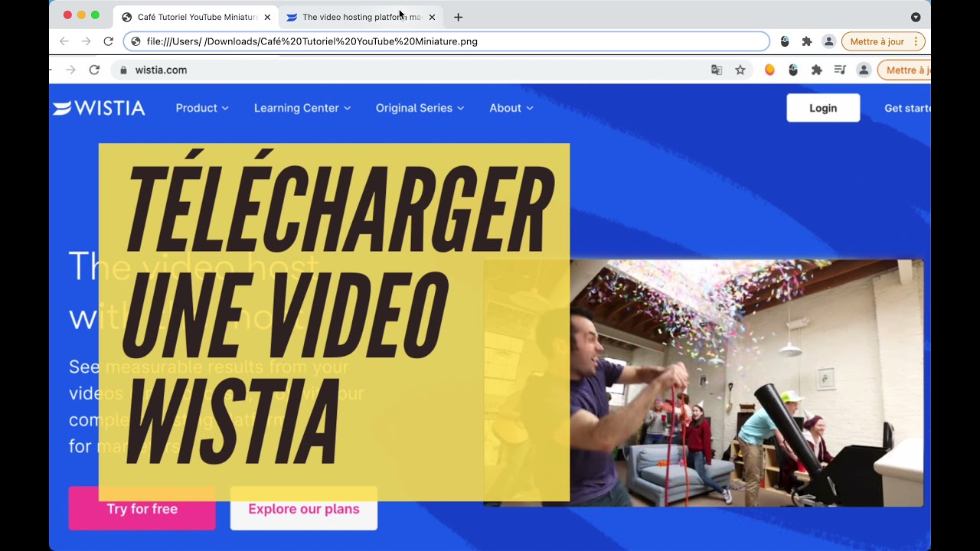The image size is (980, 551).
Task: Close the Café Tutoriel YouTube Miniature tab
Action: (267, 17)
